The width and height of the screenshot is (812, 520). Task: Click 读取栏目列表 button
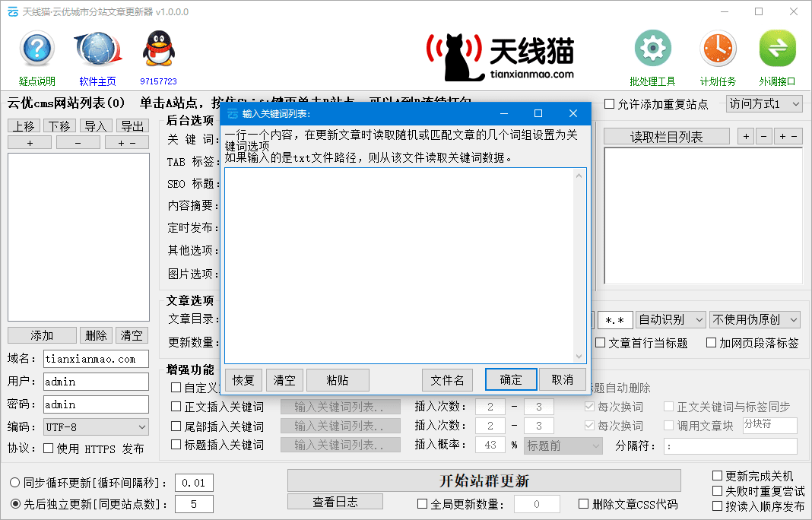pos(667,137)
